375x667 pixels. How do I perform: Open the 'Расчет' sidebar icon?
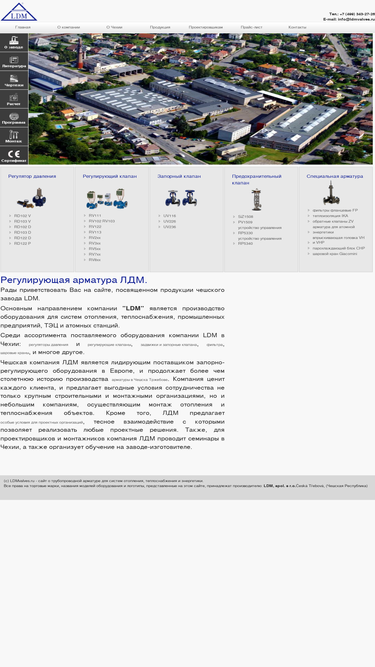coord(14,99)
